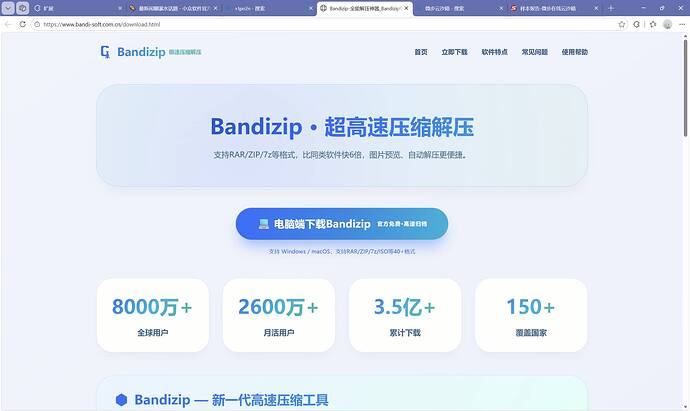This screenshot has height=411, width=690.
Task: Click the back navigation arrow
Action: (x=7, y=24)
